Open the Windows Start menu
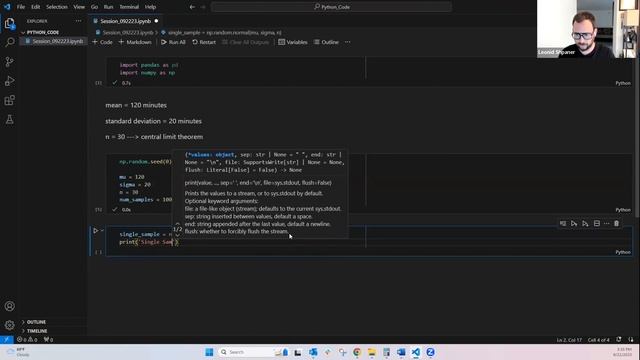The image size is (640, 360). click(209, 352)
